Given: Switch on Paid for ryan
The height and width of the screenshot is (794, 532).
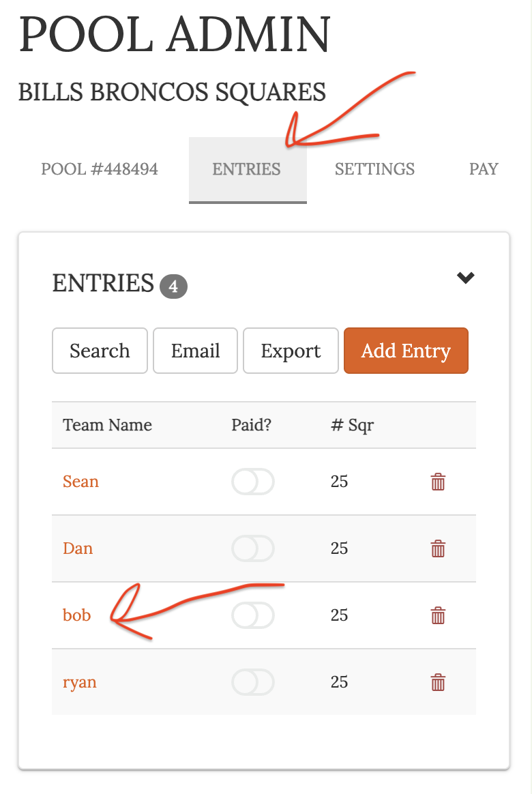Looking at the screenshot, I should [252, 682].
